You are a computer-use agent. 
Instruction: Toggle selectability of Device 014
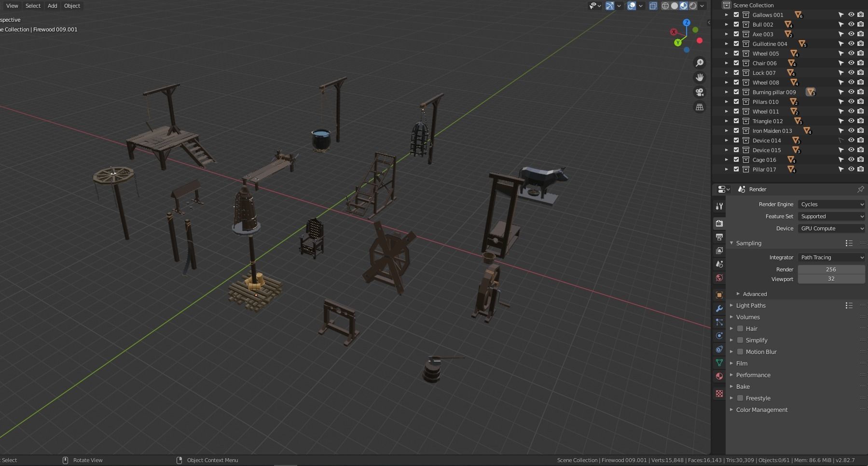(x=841, y=141)
